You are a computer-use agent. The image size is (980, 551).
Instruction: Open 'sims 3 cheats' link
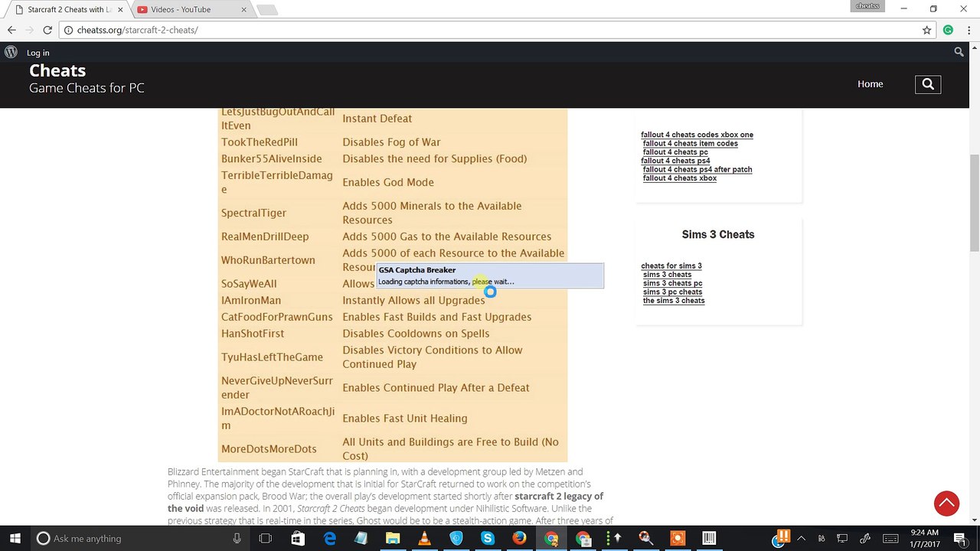667,274
